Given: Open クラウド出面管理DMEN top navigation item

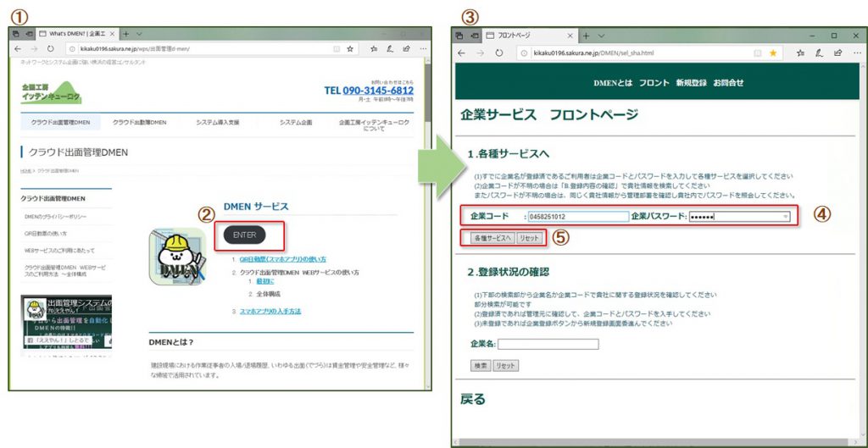Looking at the screenshot, I should pos(61,122).
